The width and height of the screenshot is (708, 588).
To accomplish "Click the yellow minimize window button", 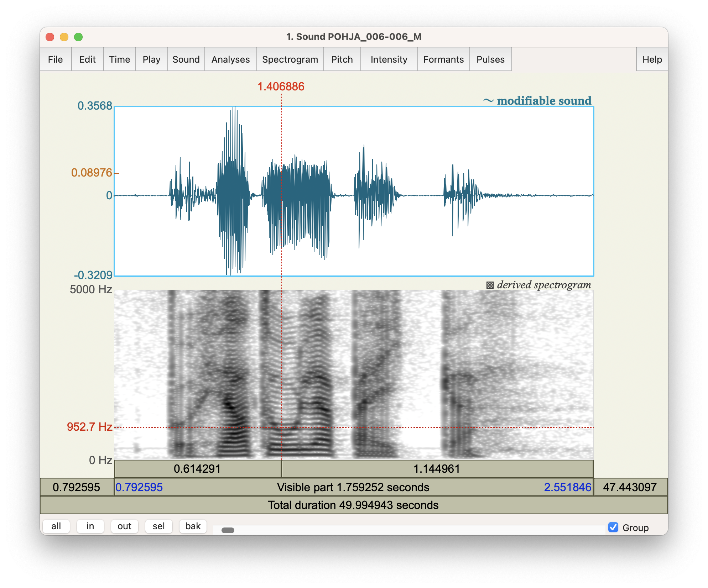I will 64,37.
